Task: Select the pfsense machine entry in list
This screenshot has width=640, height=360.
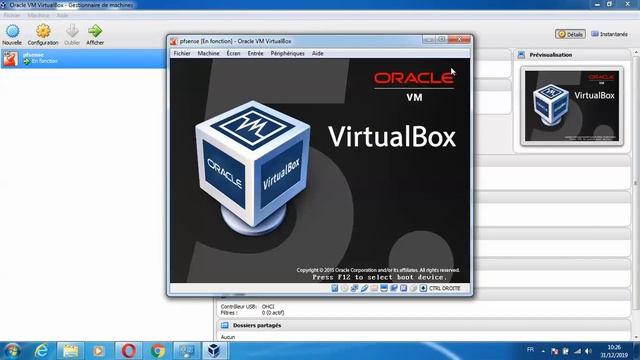Action: tap(83, 58)
